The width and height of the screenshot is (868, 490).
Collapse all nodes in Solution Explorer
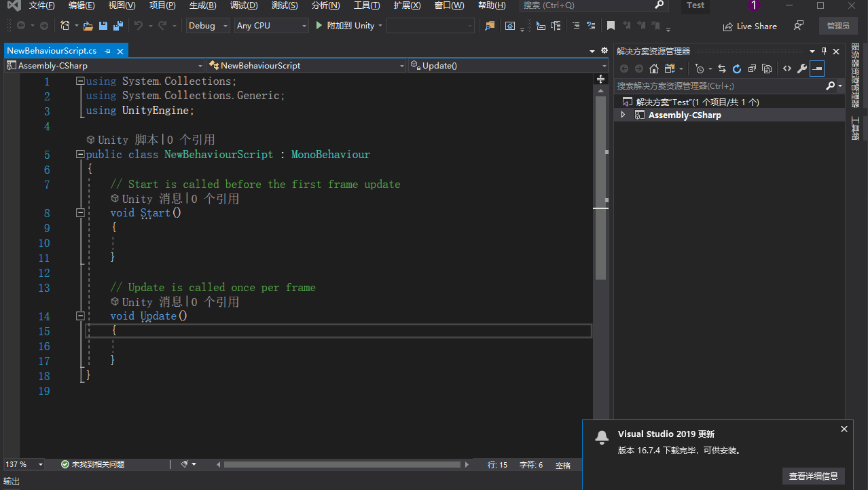(751, 68)
